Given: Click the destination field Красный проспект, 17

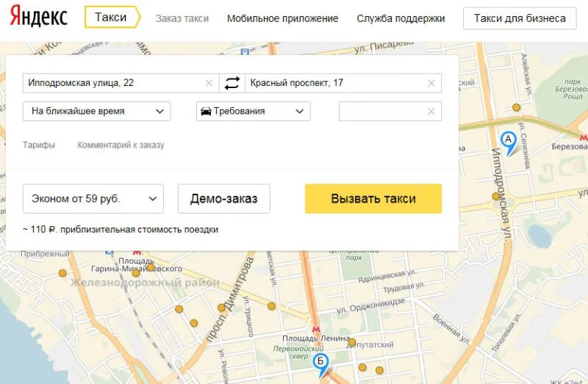Looking at the screenshot, I should pos(343,83).
